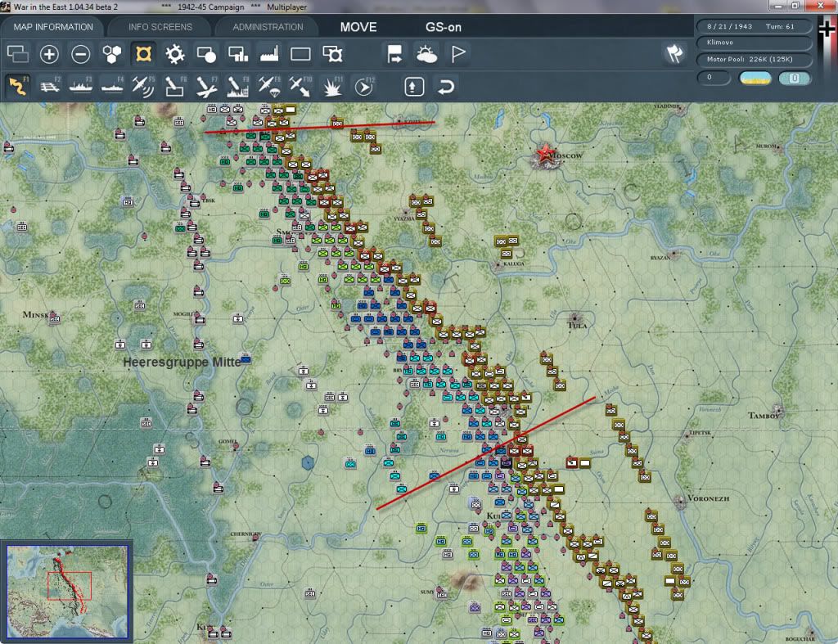Open the ADMINISTRATION tab
Viewport: 838px width, 644px height.
[x=268, y=27]
